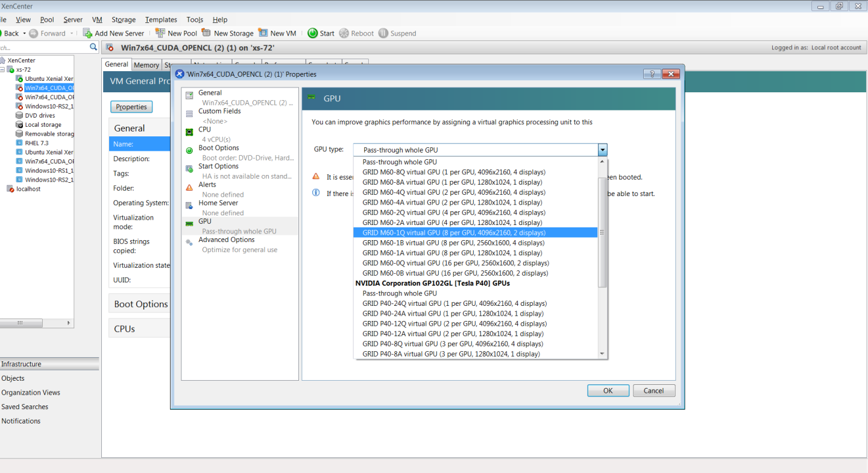868x473 pixels.
Task: Click the green Start VM icon
Action: (x=313, y=33)
